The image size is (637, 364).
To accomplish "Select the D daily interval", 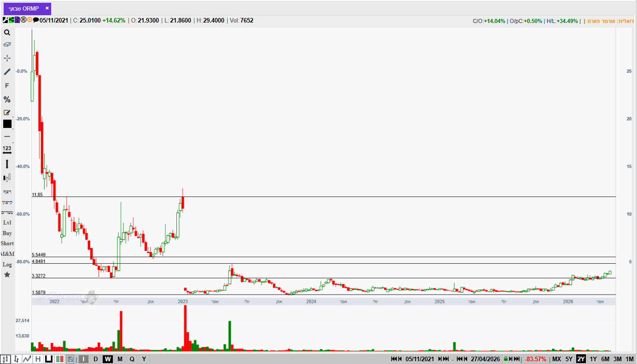I will coord(95,359).
